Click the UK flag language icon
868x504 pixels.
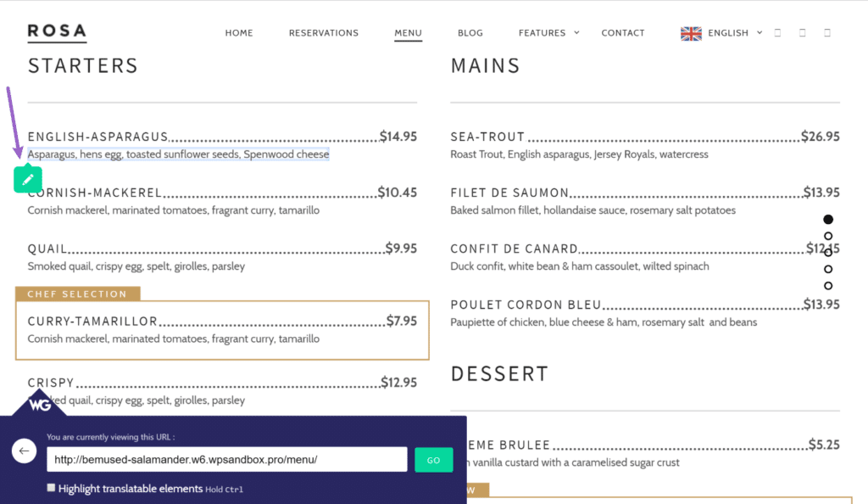[691, 33]
